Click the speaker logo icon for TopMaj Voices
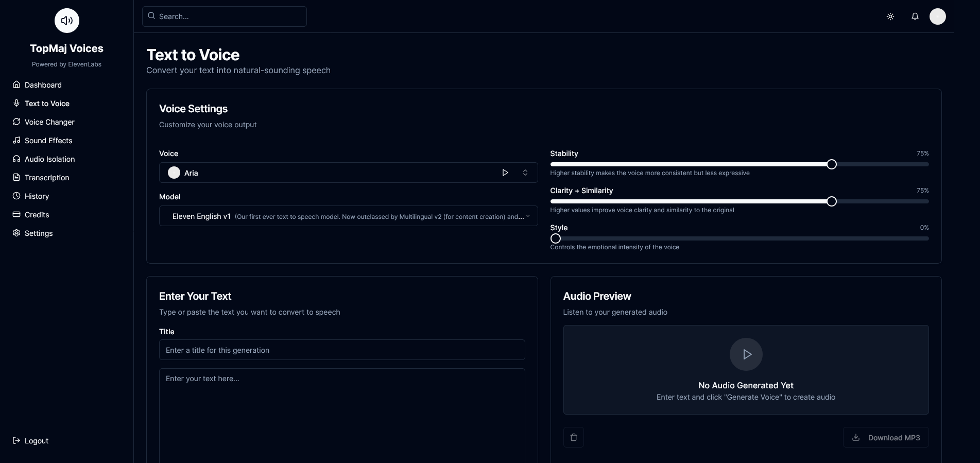The width and height of the screenshot is (980, 463). click(67, 21)
